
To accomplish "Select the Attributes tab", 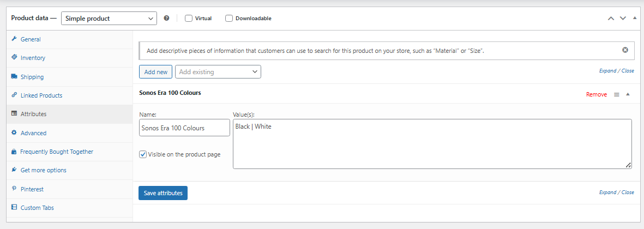I will point(69,114).
